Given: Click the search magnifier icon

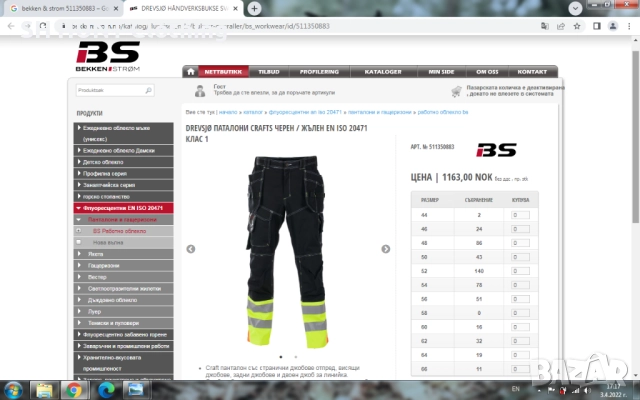Looking at the screenshot, I should (149, 90).
